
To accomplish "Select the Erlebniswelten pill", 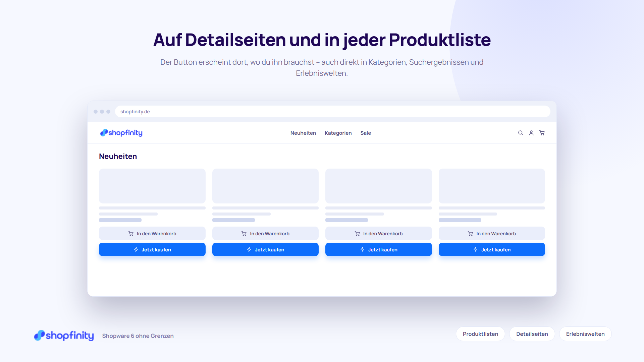I will click(585, 334).
